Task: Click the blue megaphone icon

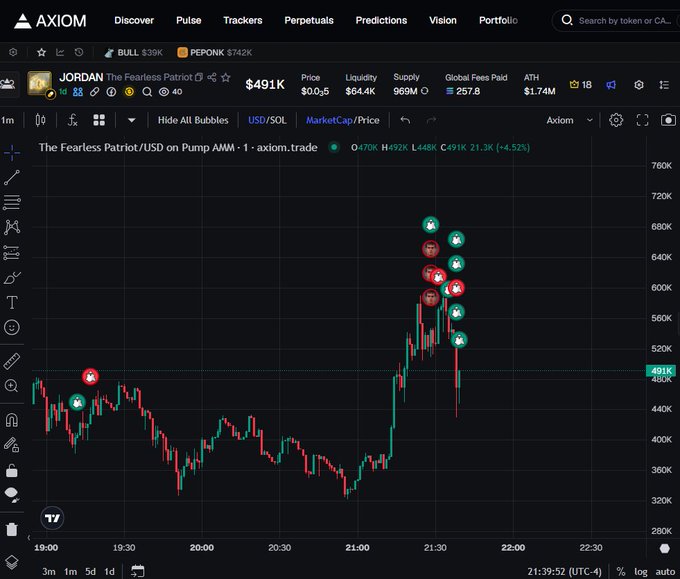Action: click(611, 85)
